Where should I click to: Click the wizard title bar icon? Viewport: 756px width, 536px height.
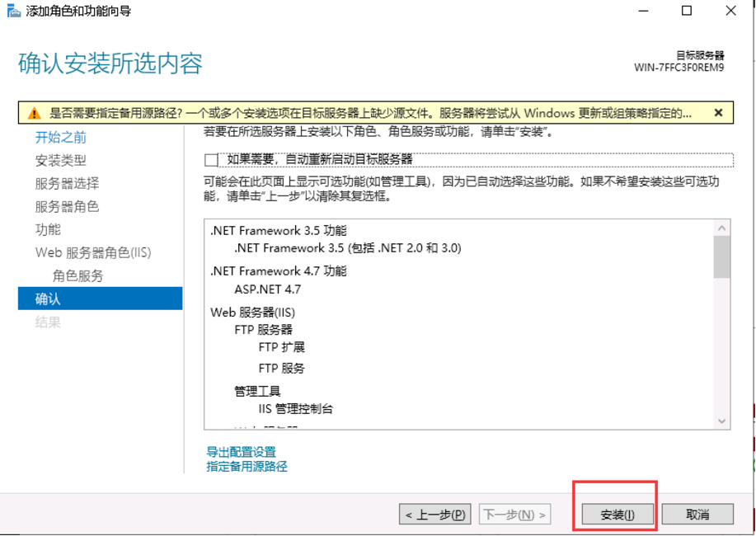coord(13,11)
